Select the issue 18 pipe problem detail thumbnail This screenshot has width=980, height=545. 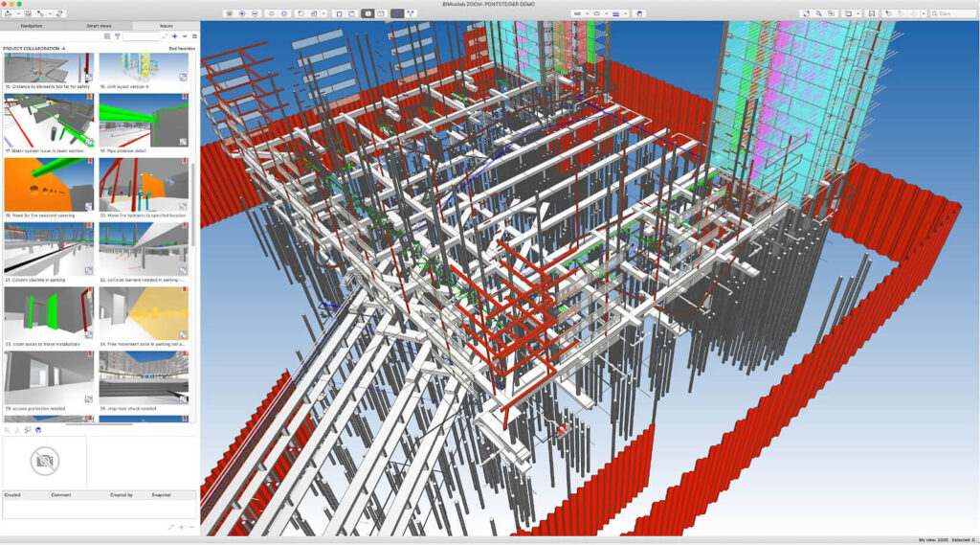144,121
